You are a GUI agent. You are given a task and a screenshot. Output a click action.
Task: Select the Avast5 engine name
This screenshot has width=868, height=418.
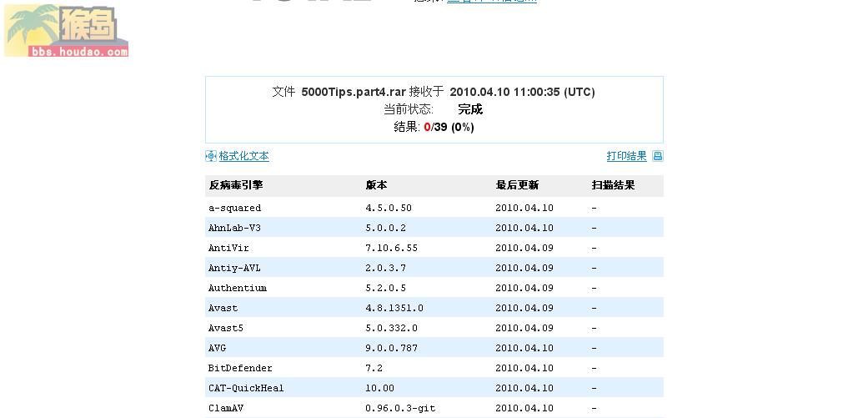(x=226, y=329)
